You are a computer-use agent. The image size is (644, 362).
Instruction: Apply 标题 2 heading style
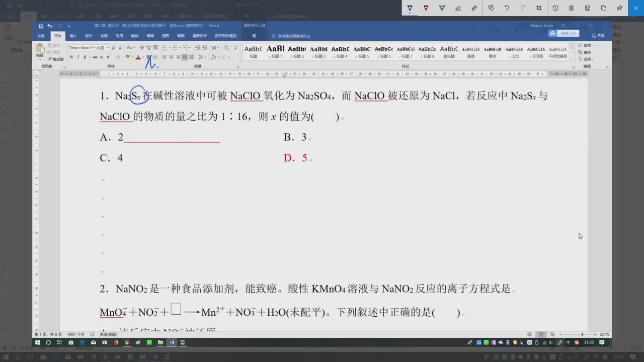click(x=297, y=52)
